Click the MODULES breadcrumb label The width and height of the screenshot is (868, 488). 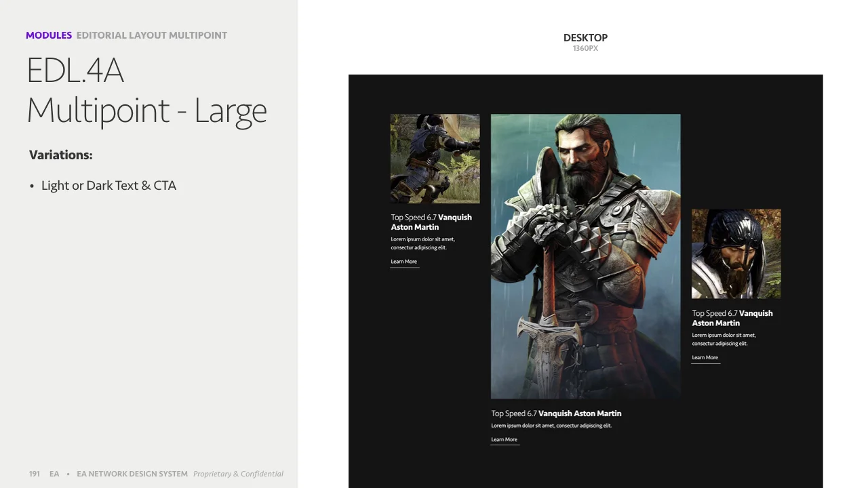click(49, 35)
